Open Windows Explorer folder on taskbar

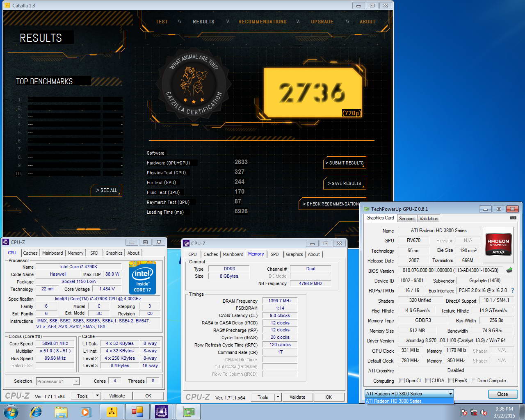61,412
